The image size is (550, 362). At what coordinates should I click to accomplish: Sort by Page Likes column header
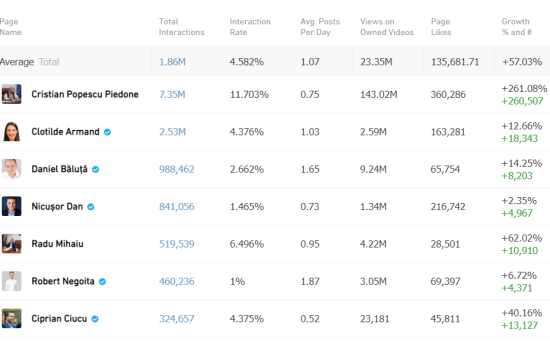(441, 27)
